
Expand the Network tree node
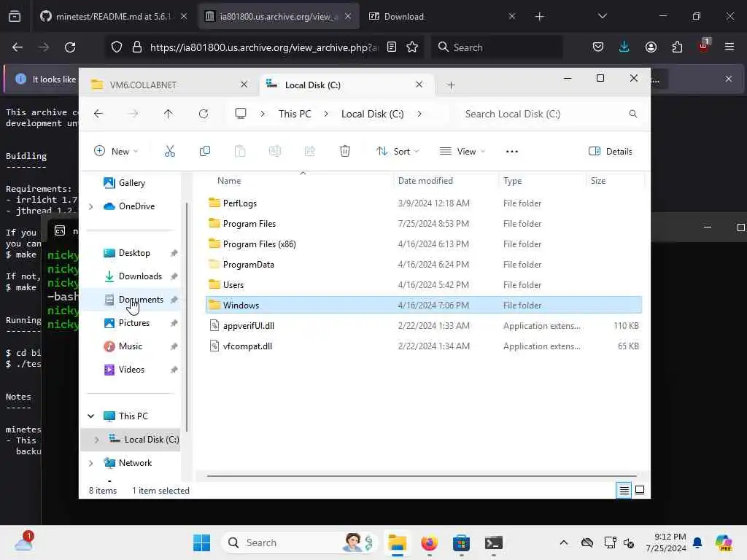[x=91, y=463]
